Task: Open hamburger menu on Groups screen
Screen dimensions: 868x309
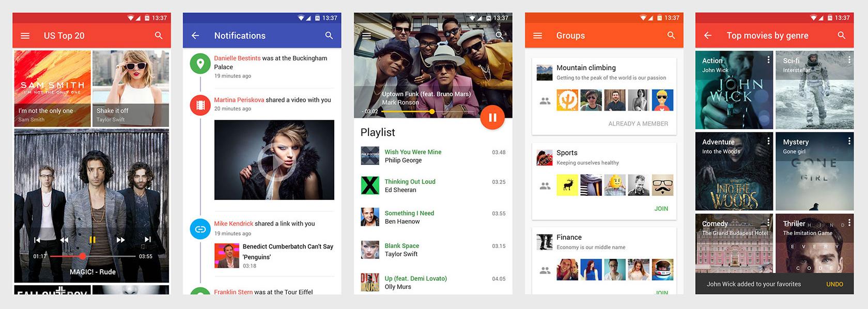Action: coord(537,36)
